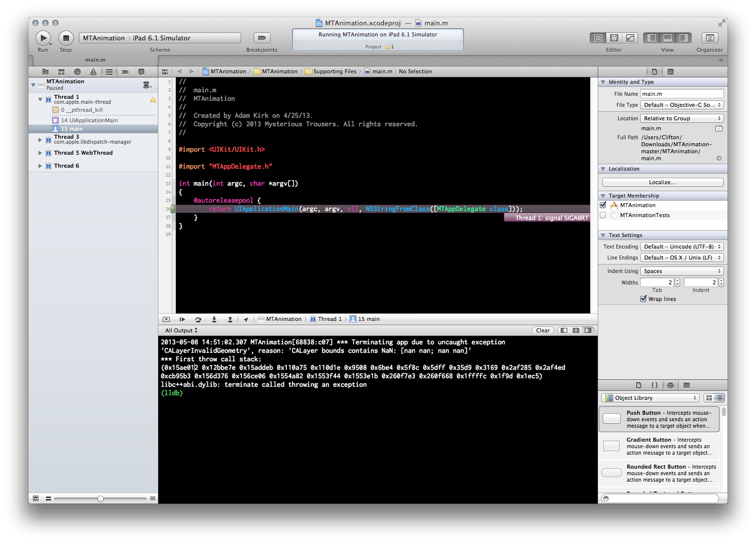Open the Object Library selector

click(650, 398)
